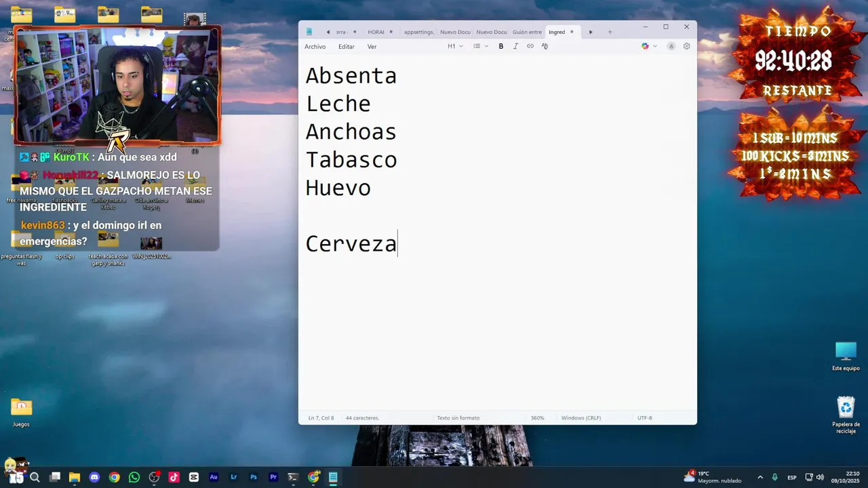This screenshot has height=488, width=868.
Task: Open CapCut from the taskbar
Action: (194, 477)
